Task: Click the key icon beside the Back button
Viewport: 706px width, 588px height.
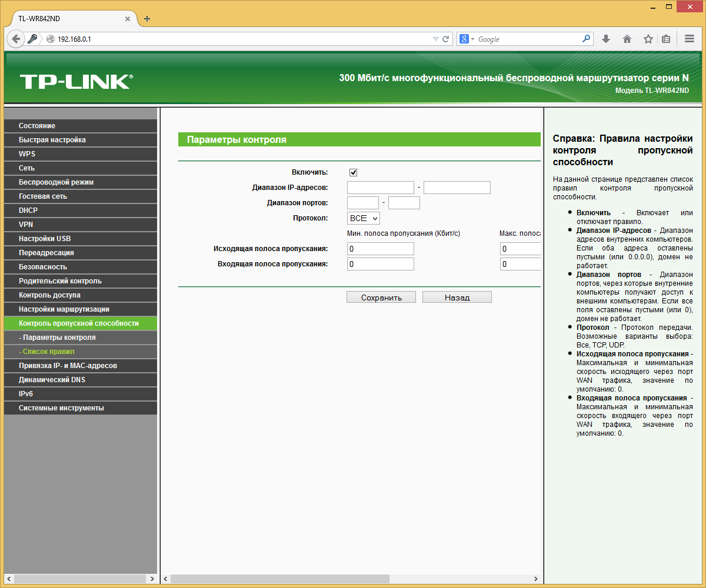Action: point(33,39)
